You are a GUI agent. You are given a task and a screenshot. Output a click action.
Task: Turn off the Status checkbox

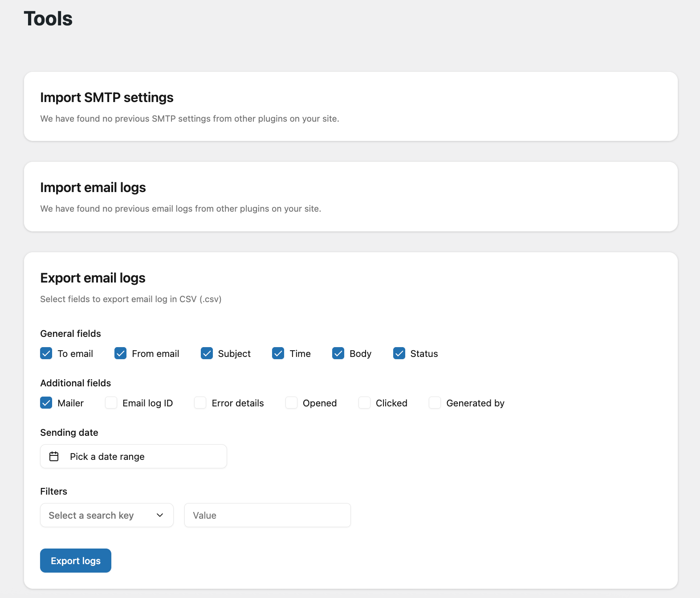(x=399, y=353)
